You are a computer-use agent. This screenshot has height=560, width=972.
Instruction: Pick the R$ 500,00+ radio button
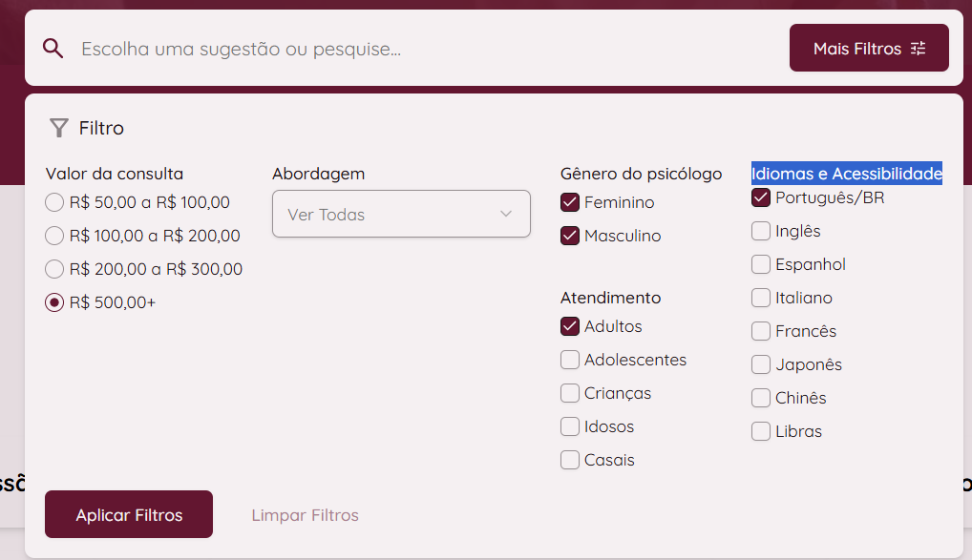(x=54, y=302)
